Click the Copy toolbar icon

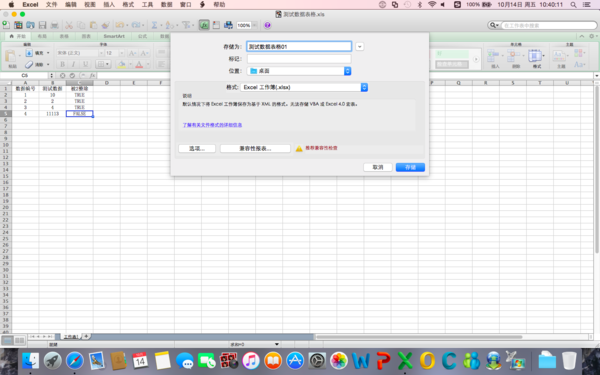[81, 25]
